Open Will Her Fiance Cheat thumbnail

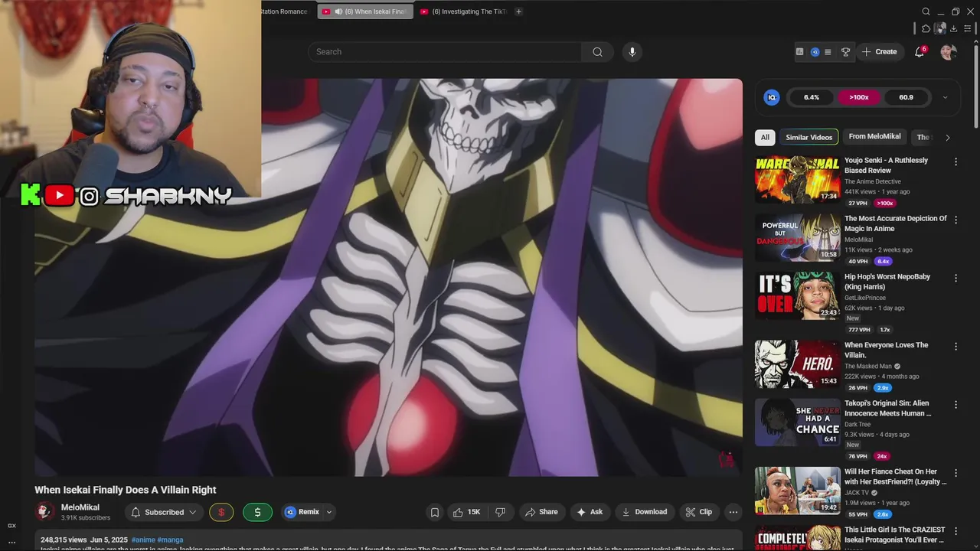coord(797,491)
